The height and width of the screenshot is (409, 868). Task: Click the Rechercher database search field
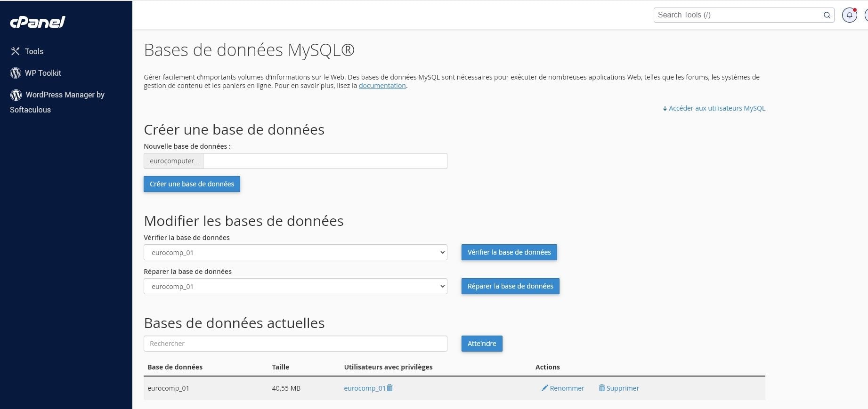295,344
